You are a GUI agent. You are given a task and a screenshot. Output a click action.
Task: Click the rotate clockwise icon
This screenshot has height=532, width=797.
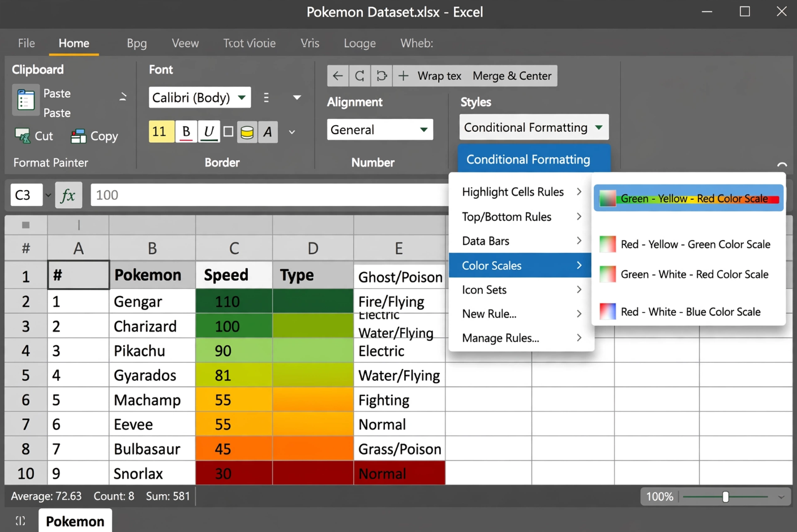click(359, 76)
